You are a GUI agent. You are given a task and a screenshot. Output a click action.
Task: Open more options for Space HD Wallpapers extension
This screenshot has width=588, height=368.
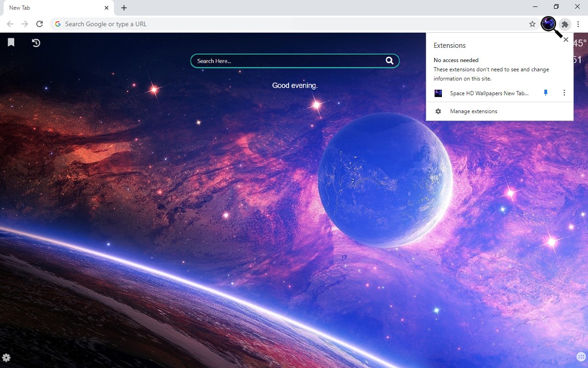[x=564, y=93]
